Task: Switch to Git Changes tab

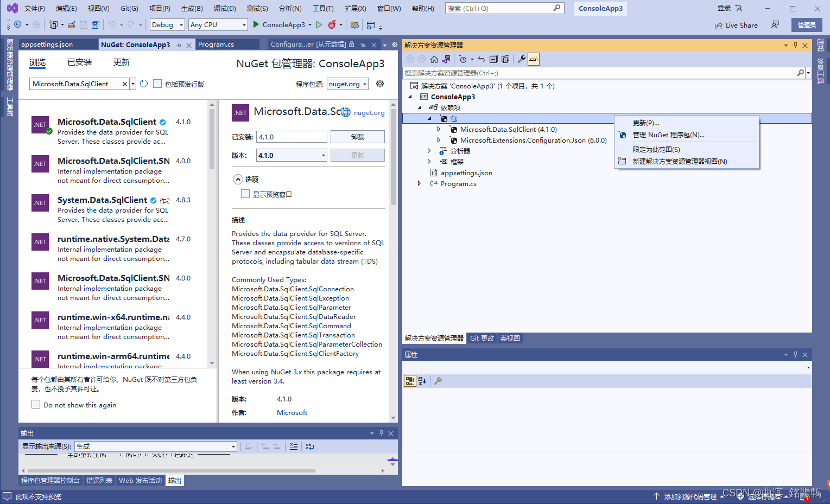Action: pyautogui.click(x=482, y=338)
